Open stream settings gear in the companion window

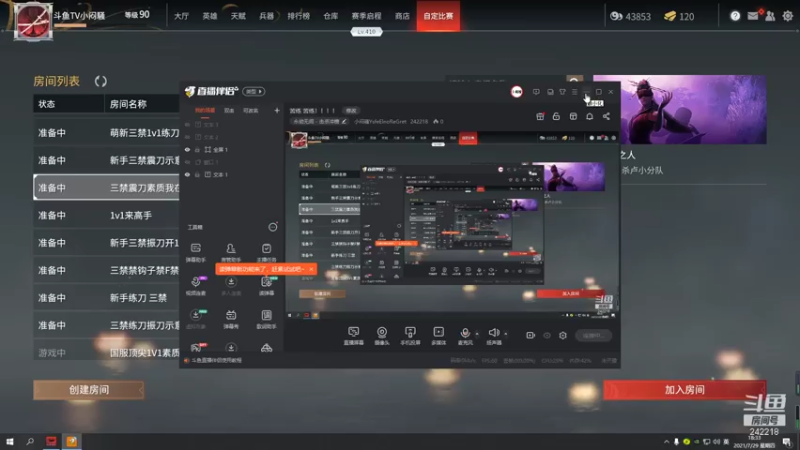coord(563,335)
